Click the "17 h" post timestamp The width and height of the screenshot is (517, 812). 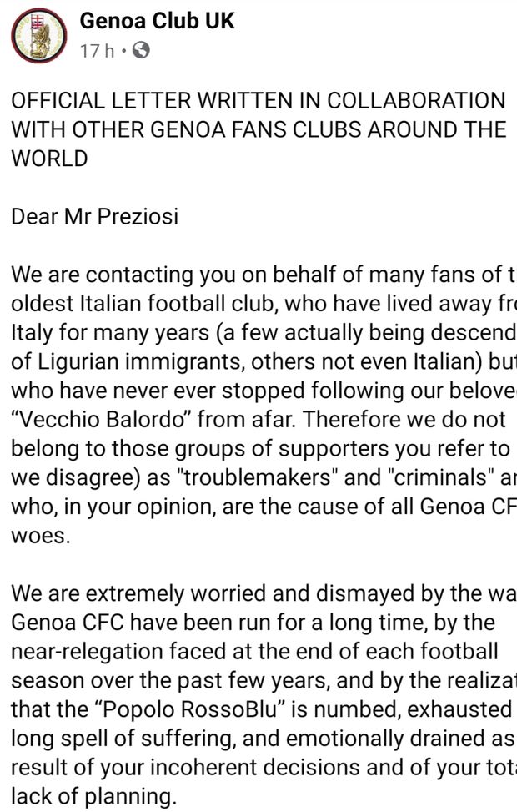click(97, 51)
